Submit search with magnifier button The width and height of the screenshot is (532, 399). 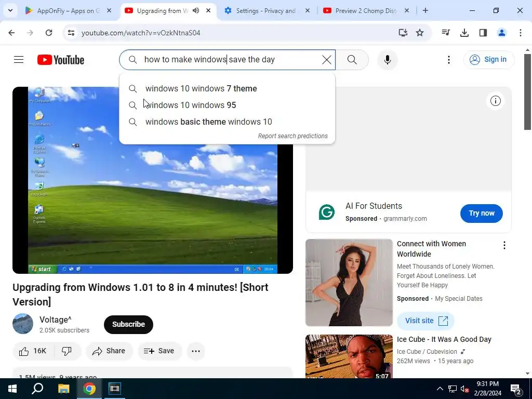click(x=352, y=60)
